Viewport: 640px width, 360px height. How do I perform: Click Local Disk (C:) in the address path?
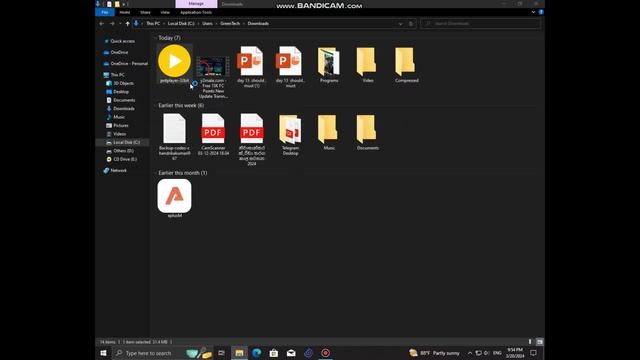click(x=181, y=24)
